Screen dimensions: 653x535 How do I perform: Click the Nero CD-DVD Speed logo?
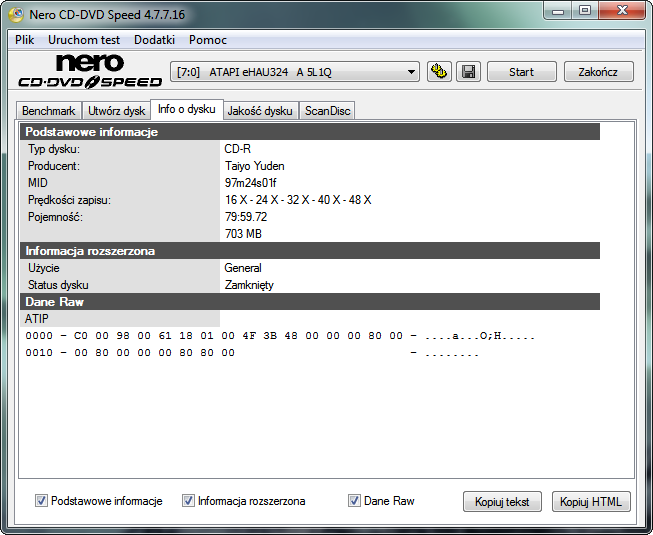[90, 71]
